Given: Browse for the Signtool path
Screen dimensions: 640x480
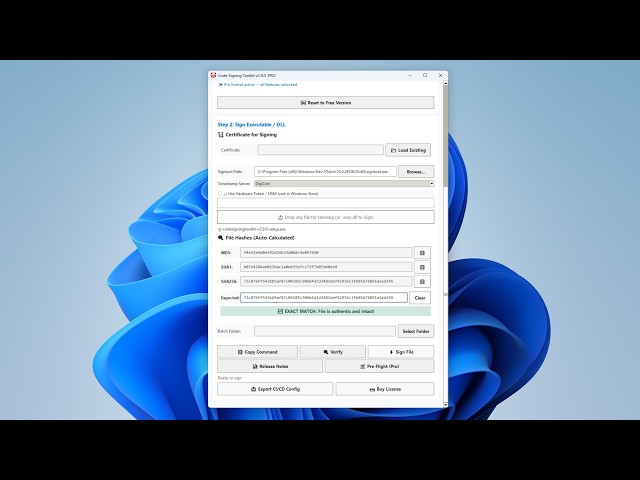Looking at the screenshot, I should point(416,171).
